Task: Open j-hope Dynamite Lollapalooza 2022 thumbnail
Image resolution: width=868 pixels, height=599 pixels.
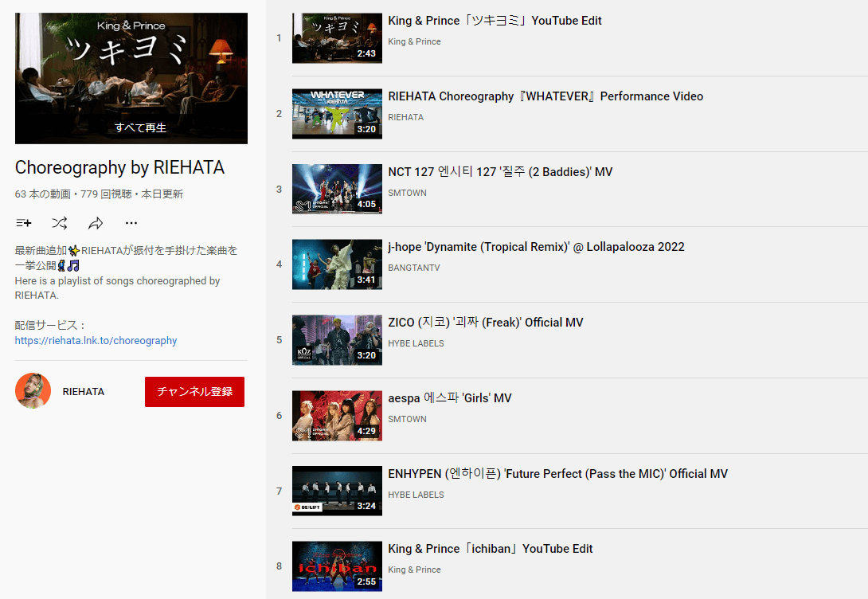Action: (337, 264)
